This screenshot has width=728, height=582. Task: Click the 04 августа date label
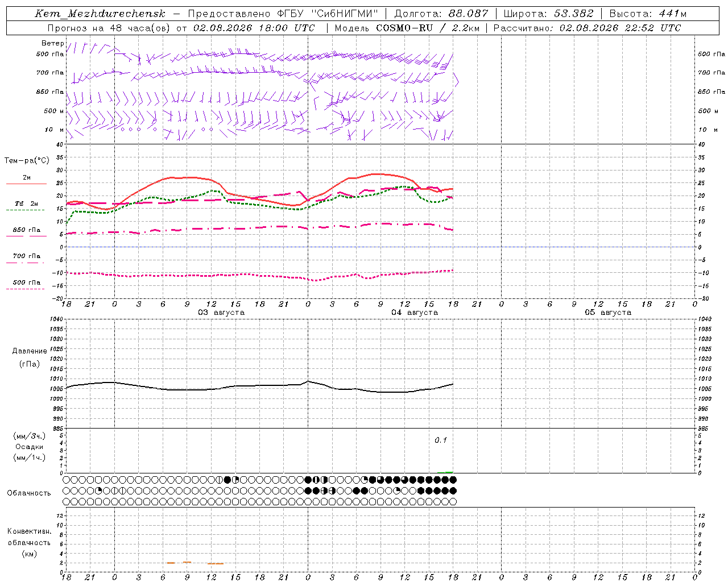pyautogui.click(x=415, y=313)
